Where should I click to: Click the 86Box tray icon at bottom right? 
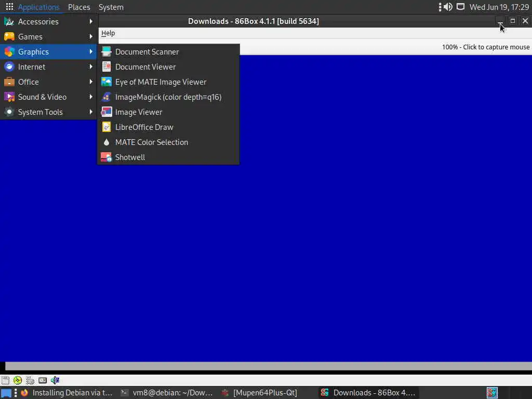[492, 393]
